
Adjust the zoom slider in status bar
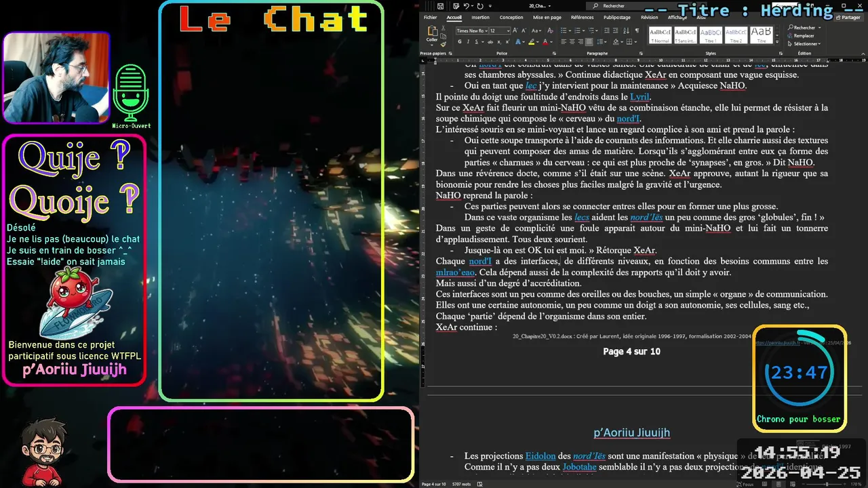(x=827, y=484)
